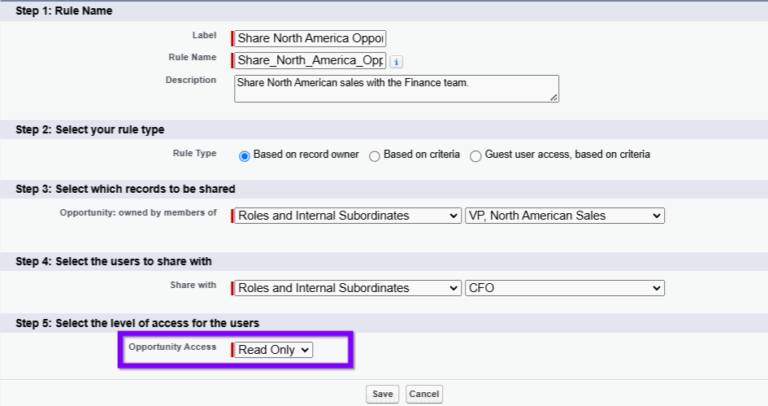Click 'Step 3: Select which records to be shared'
Image resolution: width=768 pixels, height=406 pixels.
tap(125, 189)
